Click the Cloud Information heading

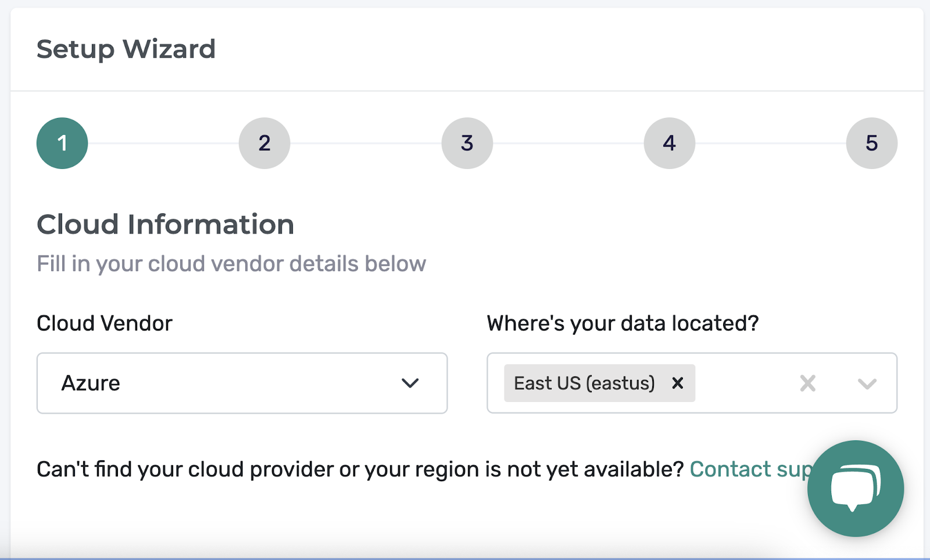[166, 225]
